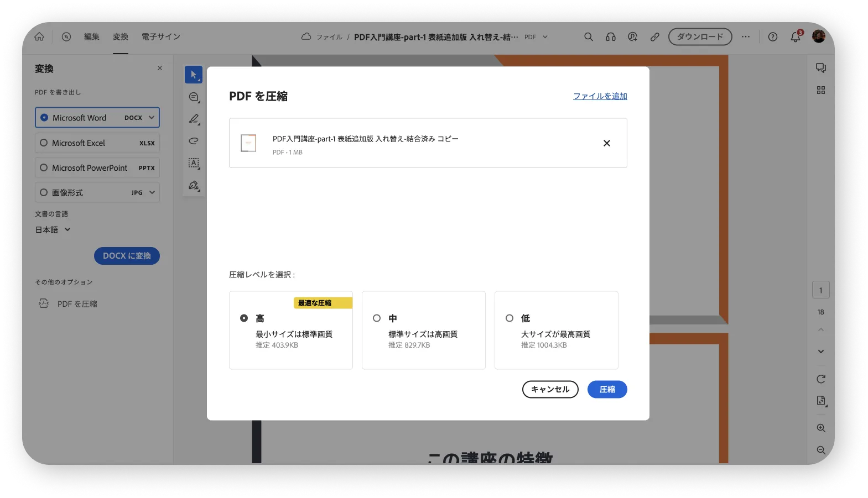Close the 変換 side panel
Viewport: 868px width, 498px height.
(160, 68)
